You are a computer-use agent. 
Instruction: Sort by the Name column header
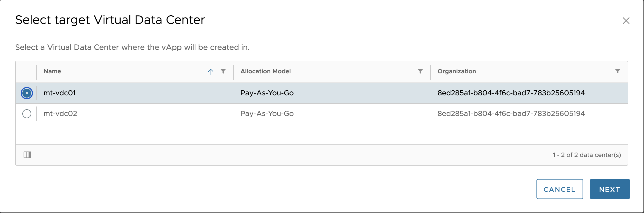52,71
